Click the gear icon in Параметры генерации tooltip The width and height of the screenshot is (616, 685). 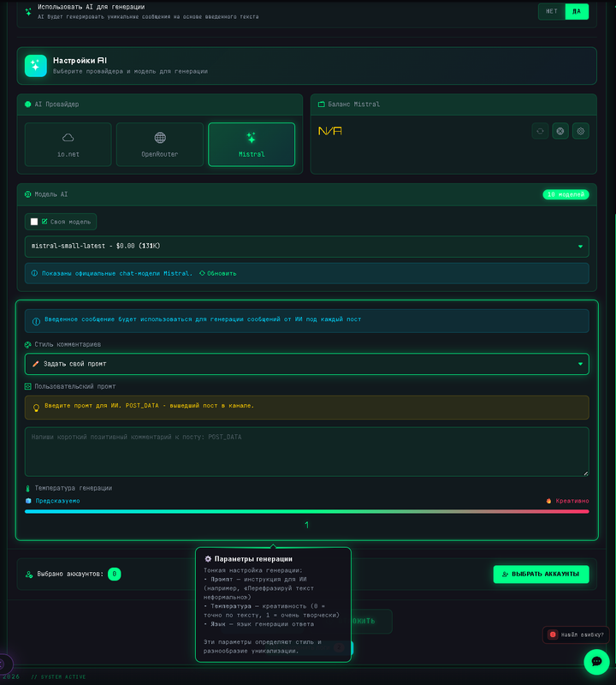208,559
